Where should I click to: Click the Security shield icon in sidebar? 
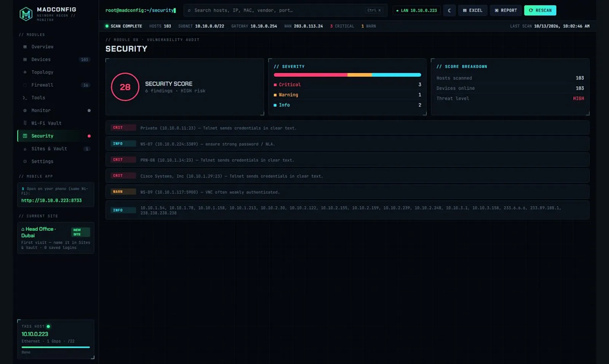(25, 136)
